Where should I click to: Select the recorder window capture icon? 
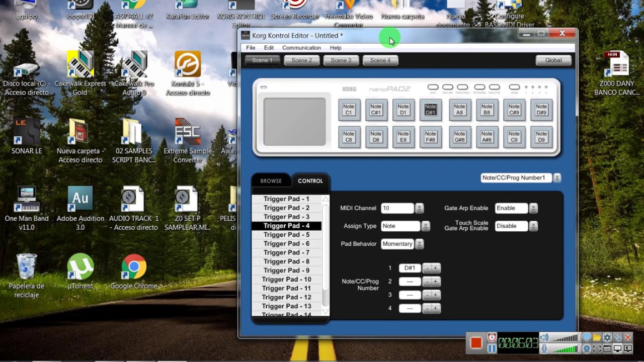(607, 348)
